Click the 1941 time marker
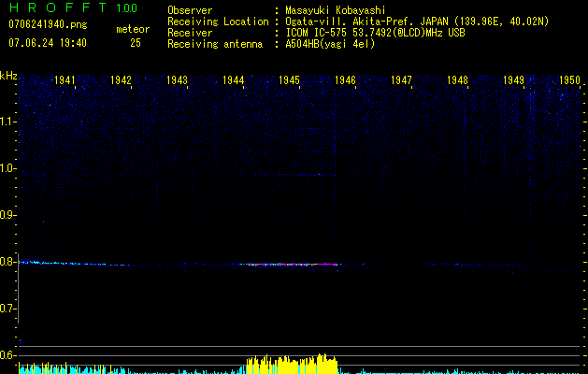Screen dimensions: 588x374 [x=65, y=80]
